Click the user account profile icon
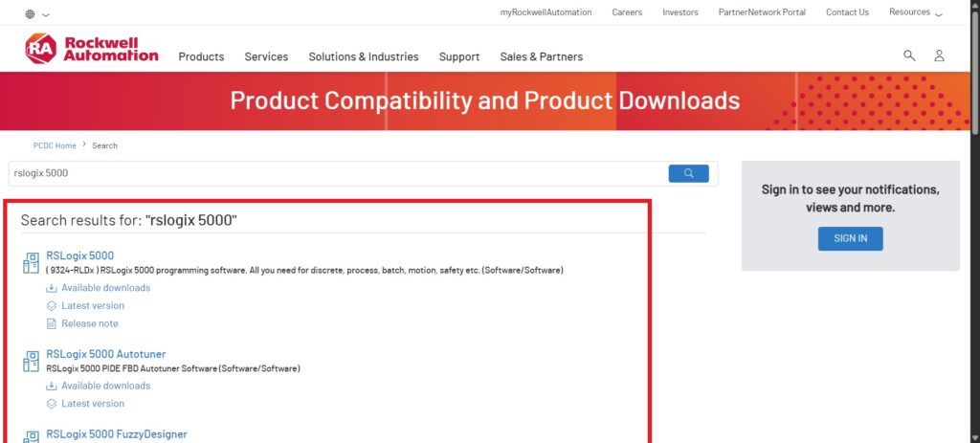 939,55
